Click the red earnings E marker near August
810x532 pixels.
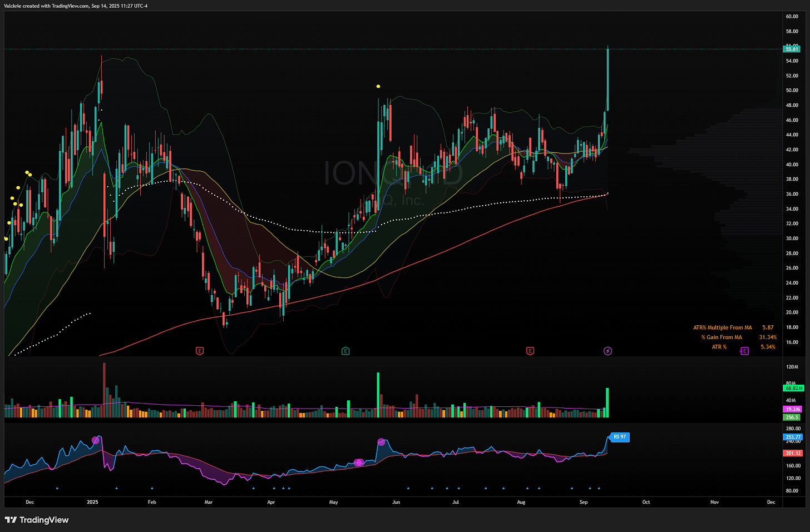pos(530,351)
